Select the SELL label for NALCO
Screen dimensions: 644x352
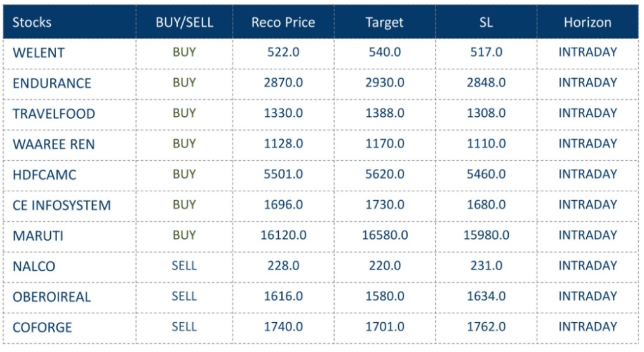pyautogui.click(x=184, y=266)
